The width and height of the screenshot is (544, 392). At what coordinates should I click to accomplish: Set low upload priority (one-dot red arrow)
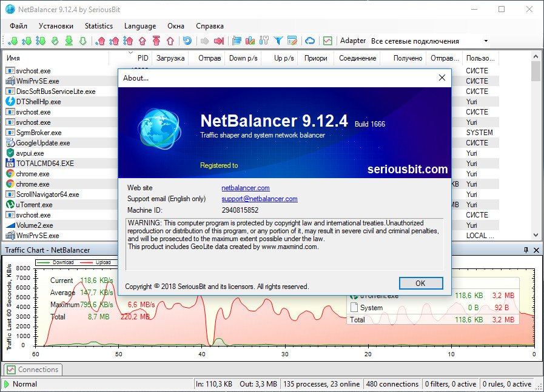click(101, 41)
